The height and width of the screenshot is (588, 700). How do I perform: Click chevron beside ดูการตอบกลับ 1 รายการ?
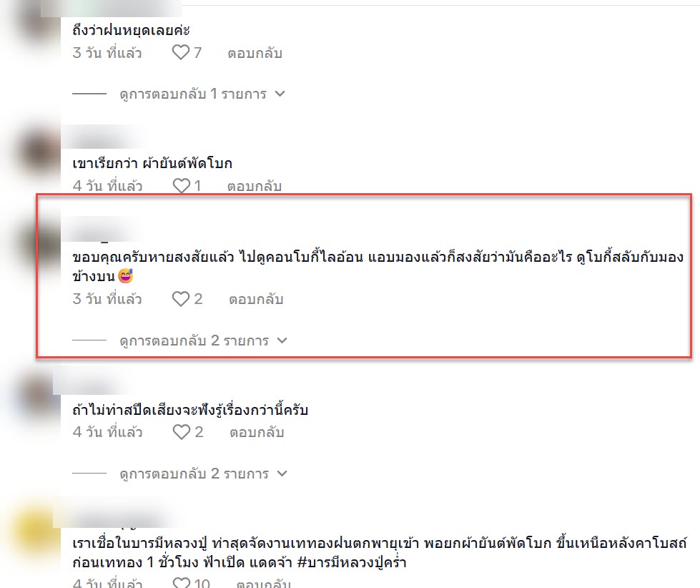tap(280, 94)
